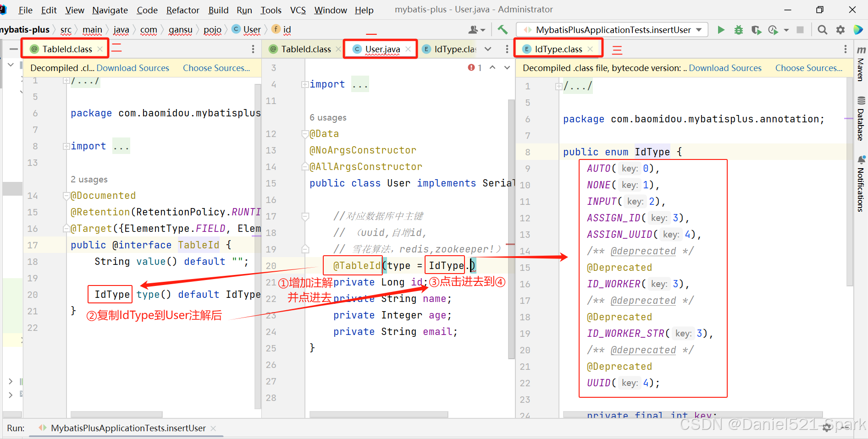
Task: Click the '2 usages' inlay hint
Action: (x=89, y=179)
